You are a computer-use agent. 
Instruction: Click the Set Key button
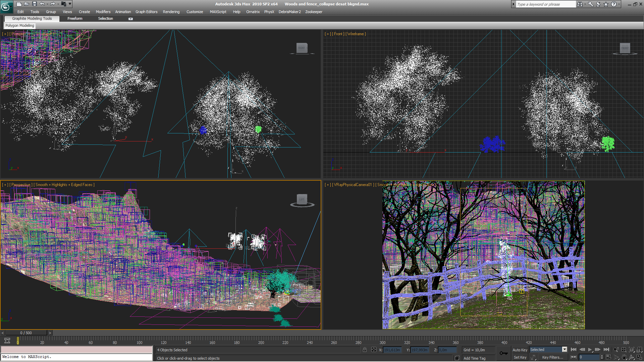point(520,357)
